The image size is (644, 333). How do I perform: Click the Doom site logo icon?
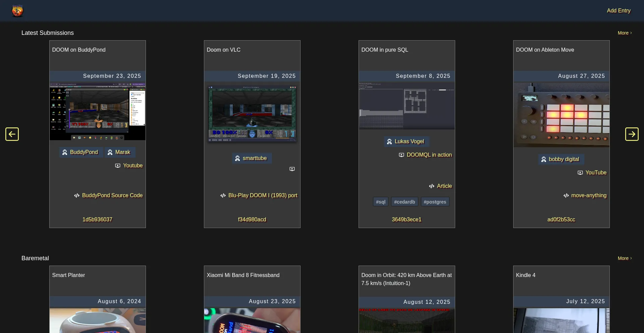point(17,11)
